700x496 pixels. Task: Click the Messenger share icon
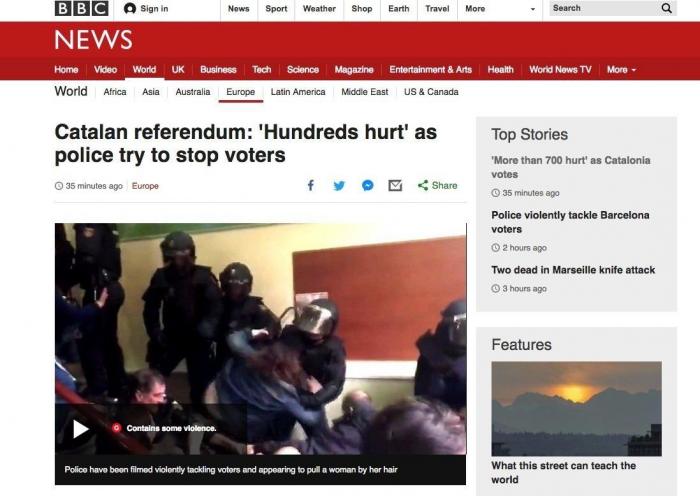(367, 185)
